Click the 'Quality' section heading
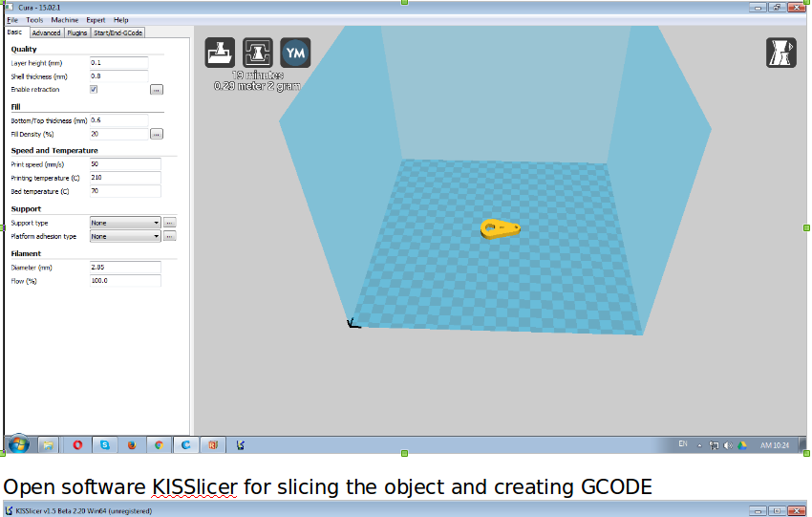The width and height of the screenshot is (812, 517). tap(24, 49)
